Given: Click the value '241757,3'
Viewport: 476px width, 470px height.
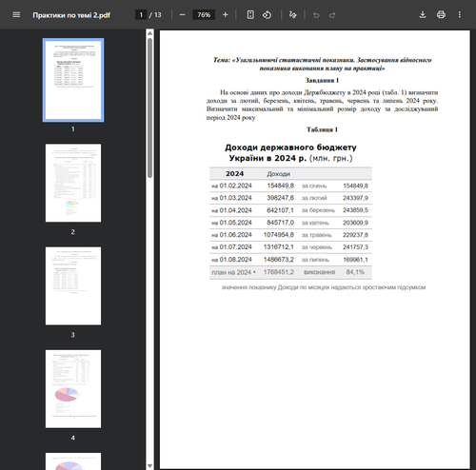Looking at the screenshot, I should tap(355, 247).
